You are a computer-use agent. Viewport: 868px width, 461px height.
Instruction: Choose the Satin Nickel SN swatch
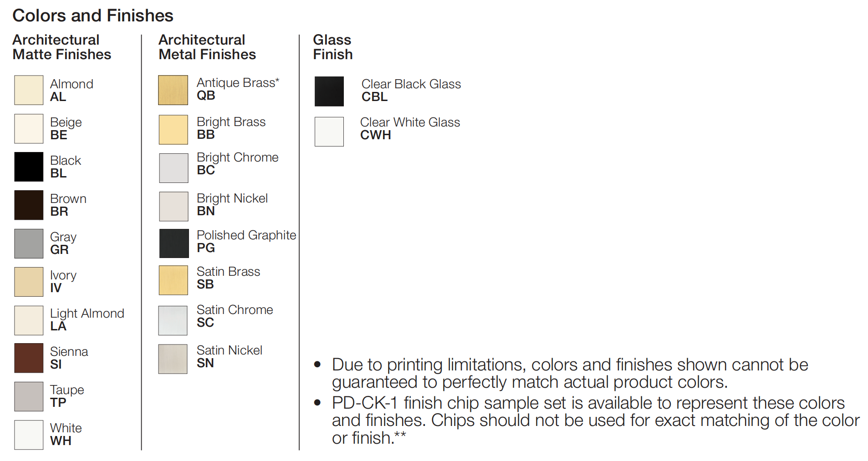[x=173, y=359]
